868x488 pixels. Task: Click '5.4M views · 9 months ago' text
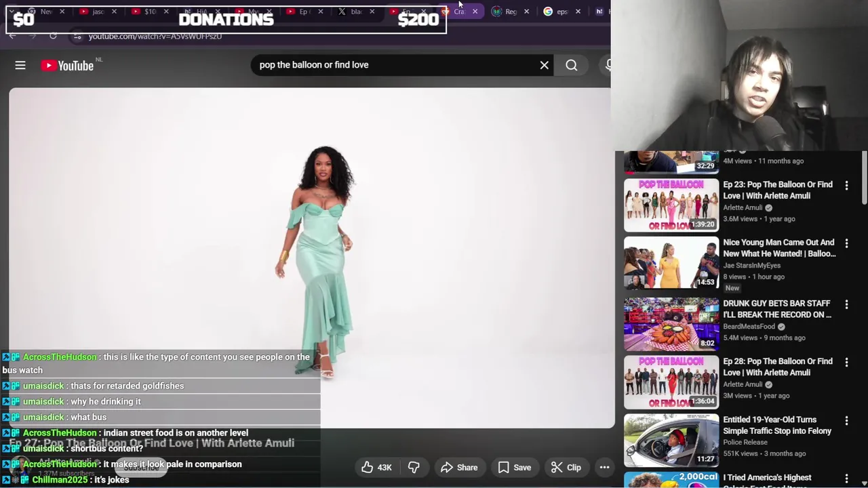point(764,338)
